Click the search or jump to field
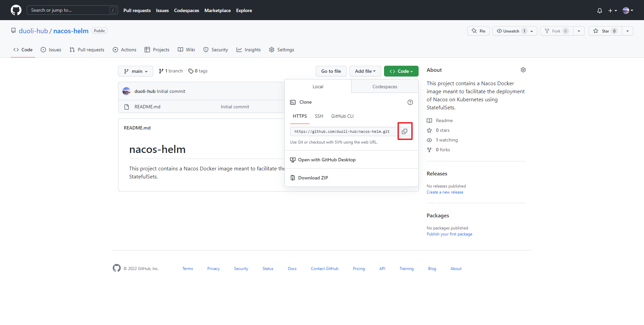Screen dimensions: 644x325 click(72, 10)
